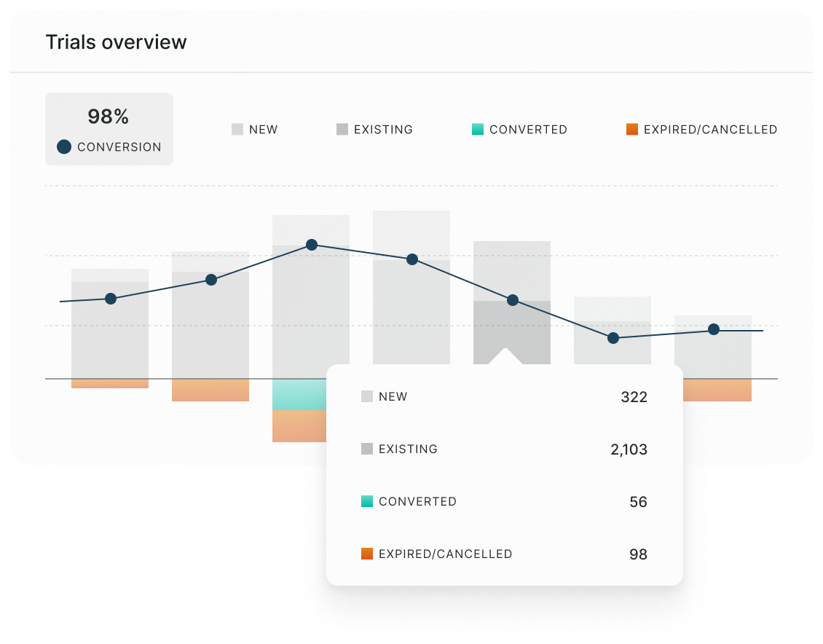Click the dark blue CONVERSION dot in badge
Image resolution: width=823 pixels, height=644 pixels.
click(64, 146)
